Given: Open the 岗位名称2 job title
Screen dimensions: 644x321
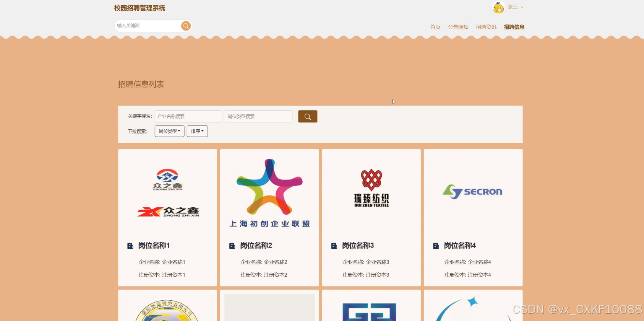Looking at the screenshot, I should coord(256,246).
